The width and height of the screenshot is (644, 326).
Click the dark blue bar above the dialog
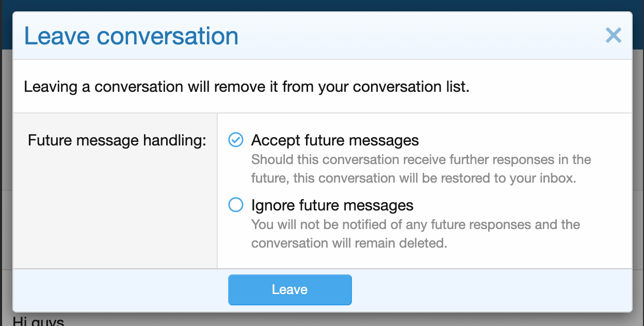tap(322, 5)
